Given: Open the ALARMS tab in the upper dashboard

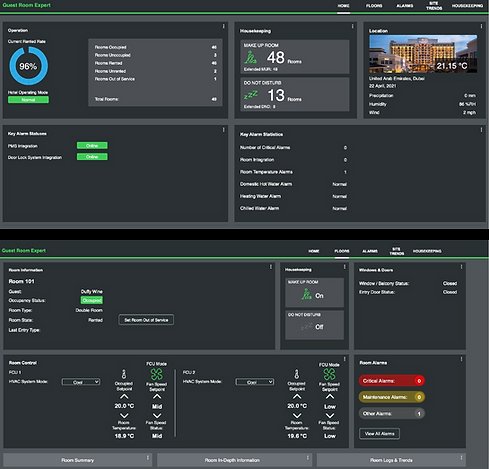Looking at the screenshot, I should [405, 6].
